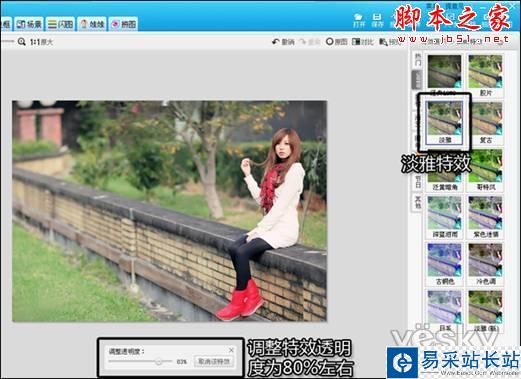
Task: Close the transparency adjustment popup
Action: 231,350
